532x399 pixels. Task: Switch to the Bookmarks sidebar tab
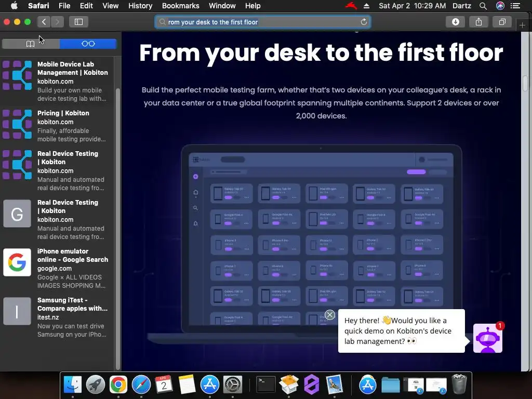pyautogui.click(x=31, y=44)
